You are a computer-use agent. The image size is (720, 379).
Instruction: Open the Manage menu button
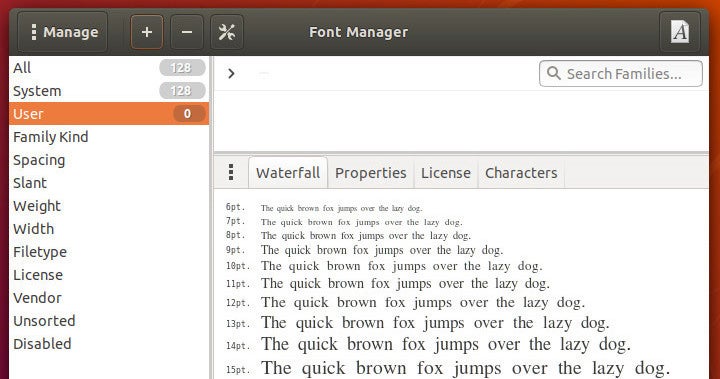62,32
